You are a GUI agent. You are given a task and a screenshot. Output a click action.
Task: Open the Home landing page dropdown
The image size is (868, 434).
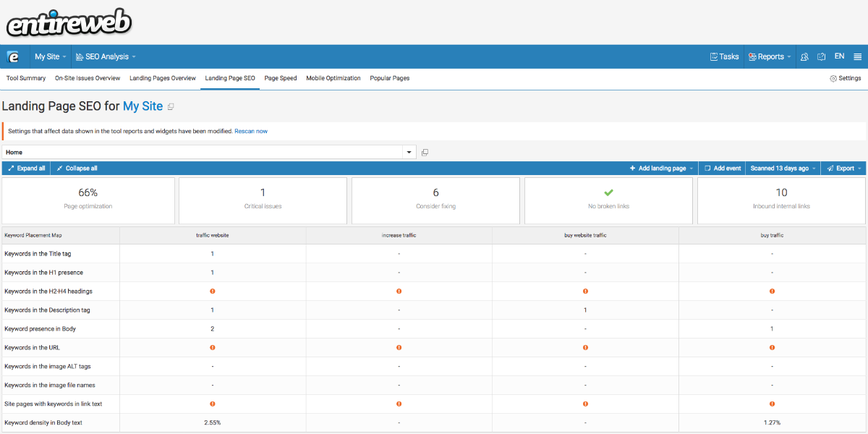tap(209, 152)
